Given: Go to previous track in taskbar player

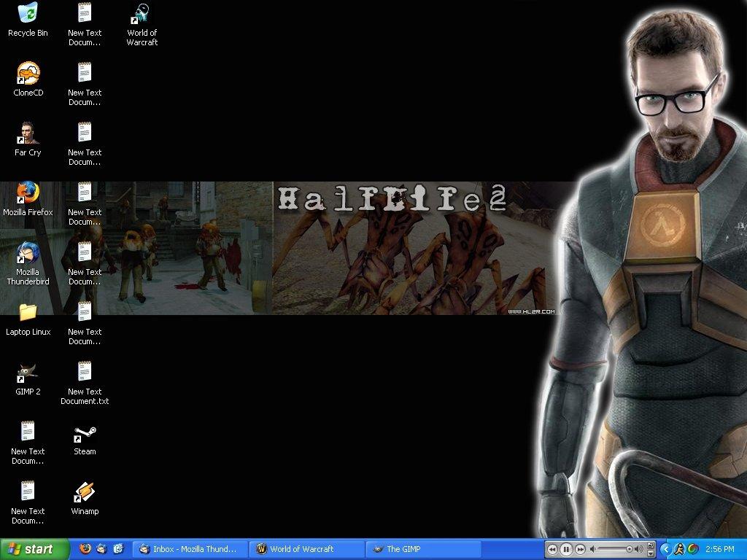Looking at the screenshot, I should (x=552, y=549).
